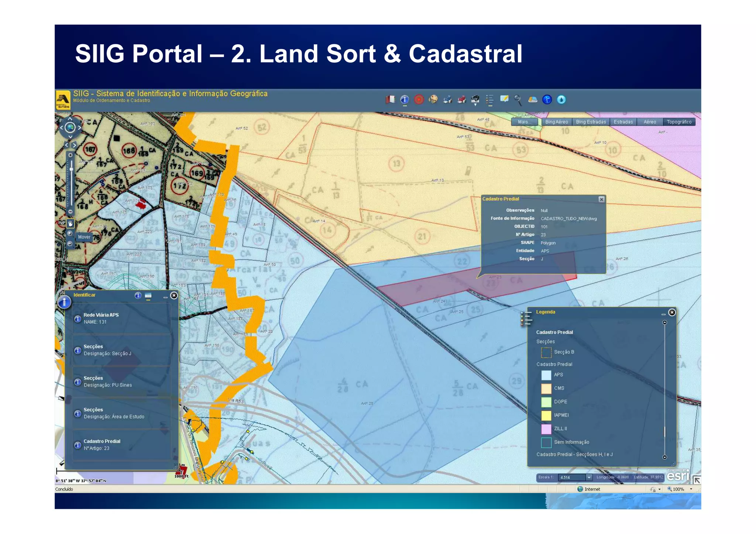Open the paint palette tool
Viewport: 756px width, 534px height.
433,99
